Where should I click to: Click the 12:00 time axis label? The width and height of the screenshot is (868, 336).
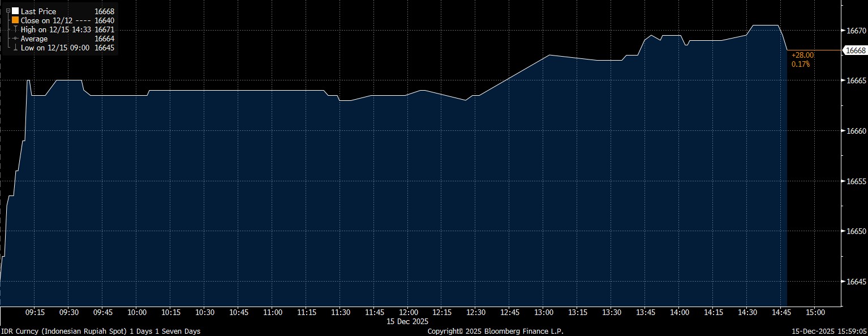409,312
